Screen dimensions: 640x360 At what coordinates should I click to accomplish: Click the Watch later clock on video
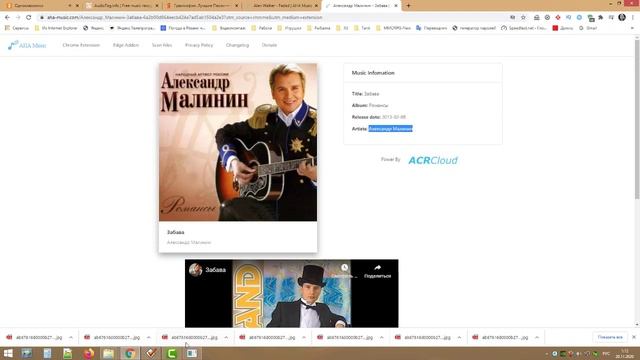pyautogui.click(x=344, y=268)
